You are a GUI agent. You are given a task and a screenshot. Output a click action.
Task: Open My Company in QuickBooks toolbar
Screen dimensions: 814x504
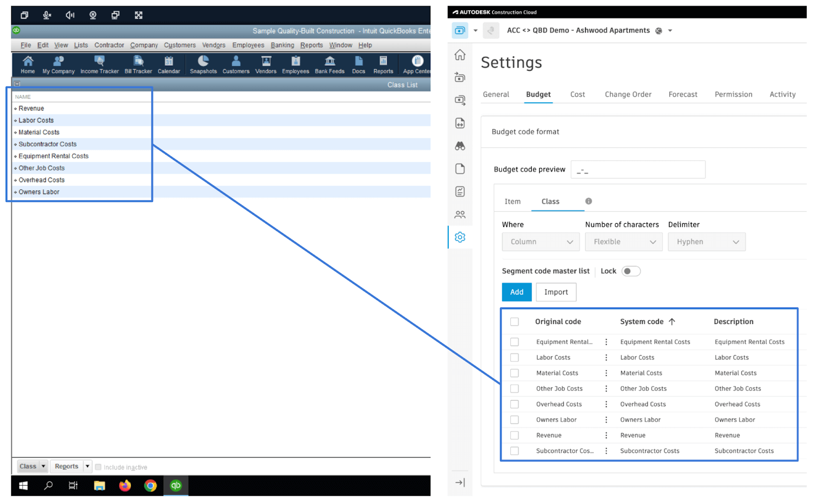tap(59, 65)
